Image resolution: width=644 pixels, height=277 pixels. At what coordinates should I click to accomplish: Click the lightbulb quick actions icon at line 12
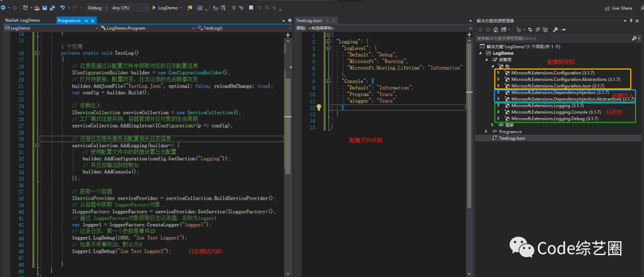(319, 107)
